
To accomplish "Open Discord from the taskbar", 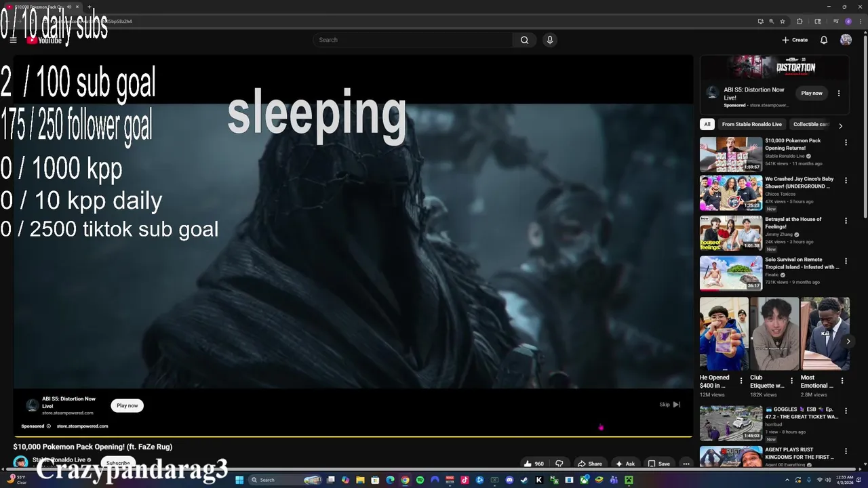I will 509,480.
